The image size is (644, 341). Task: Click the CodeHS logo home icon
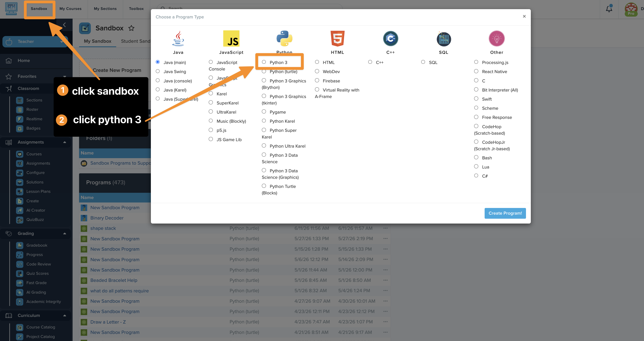pyautogui.click(x=11, y=9)
